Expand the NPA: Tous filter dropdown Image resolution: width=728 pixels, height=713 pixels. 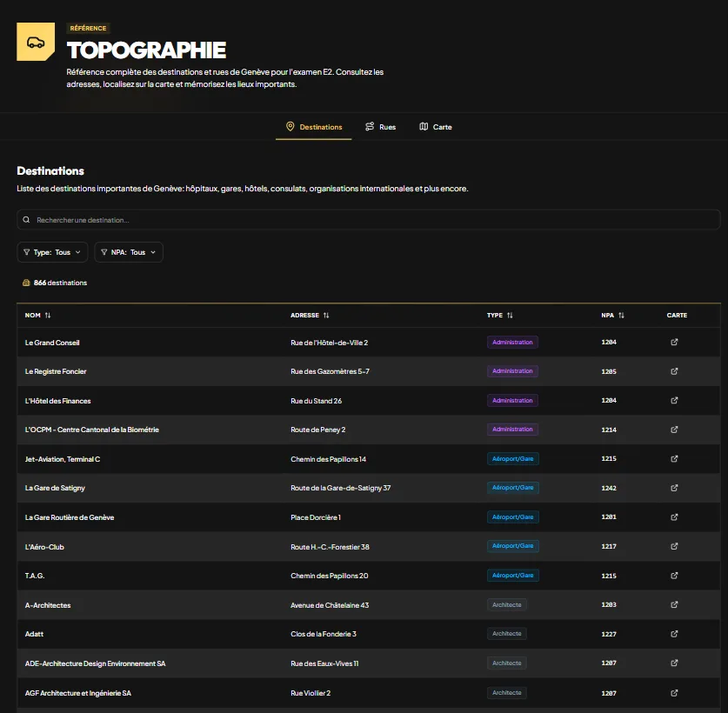129,252
